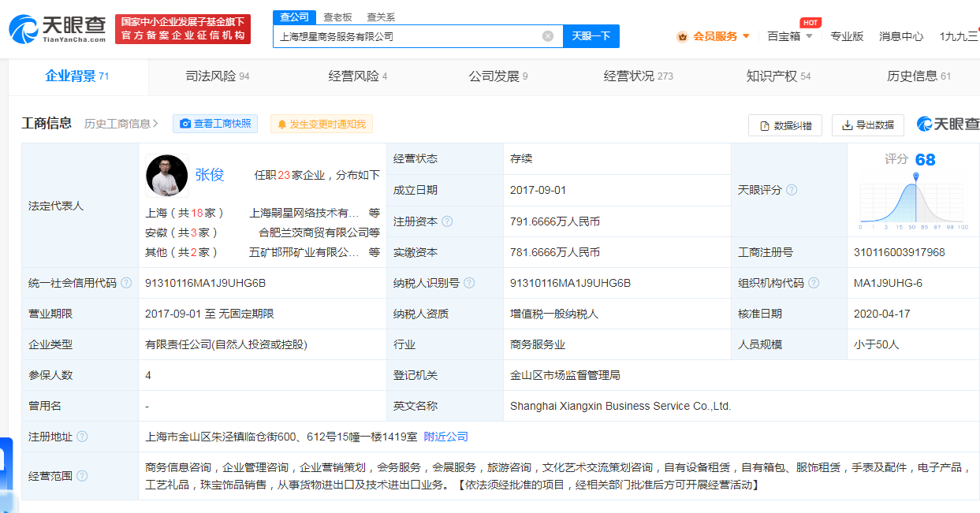The image size is (980, 513).
Task: Click the registered capital 791.6666万人民币
Action: click(555, 221)
